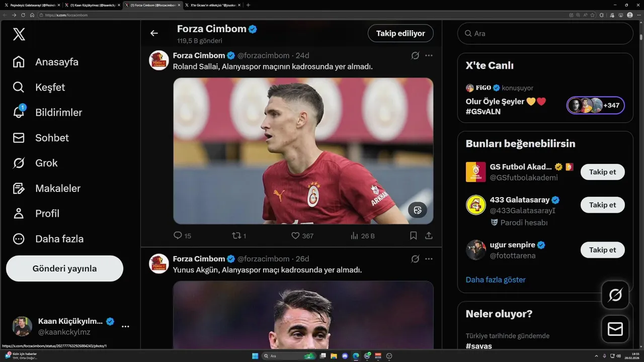Click the Ara search field
Viewport: 644px width, 362px height.
[545, 33]
